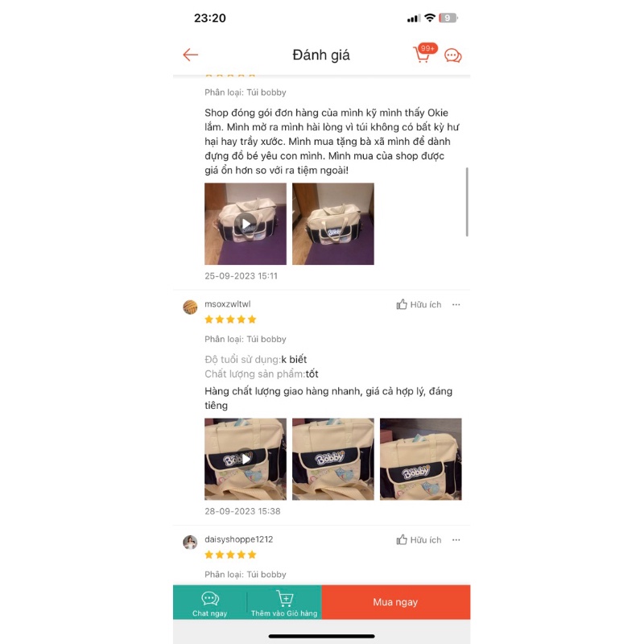Tap username daisyshoppe1212
This screenshot has width=644, height=644.
(238, 539)
